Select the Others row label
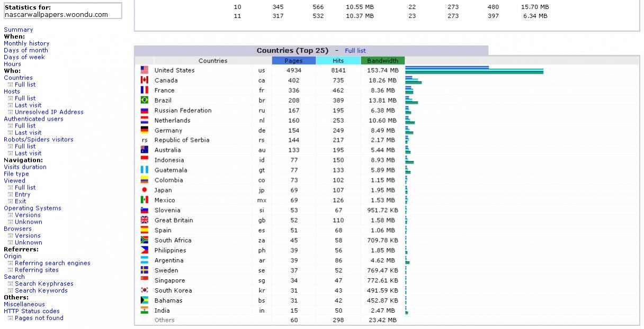Viewport: 644px width, 329px height. [x=164, y=320]
